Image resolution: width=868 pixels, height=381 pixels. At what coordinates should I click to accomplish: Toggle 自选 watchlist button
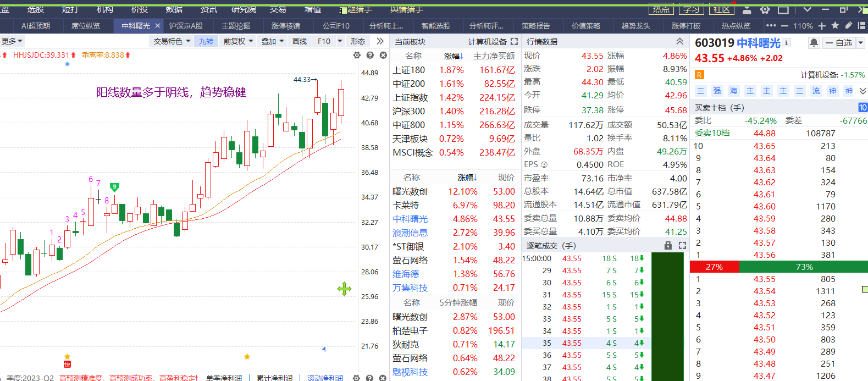839,43
